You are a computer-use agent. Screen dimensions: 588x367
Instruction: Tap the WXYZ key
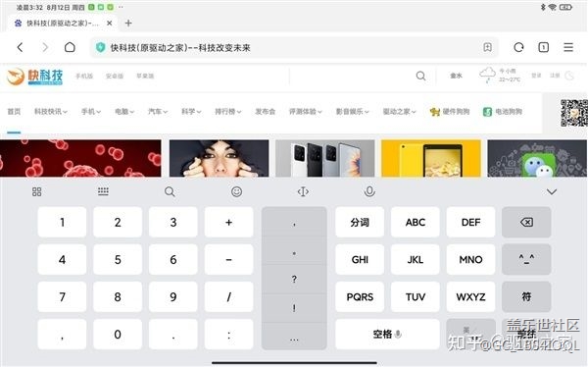pos(470,296)
